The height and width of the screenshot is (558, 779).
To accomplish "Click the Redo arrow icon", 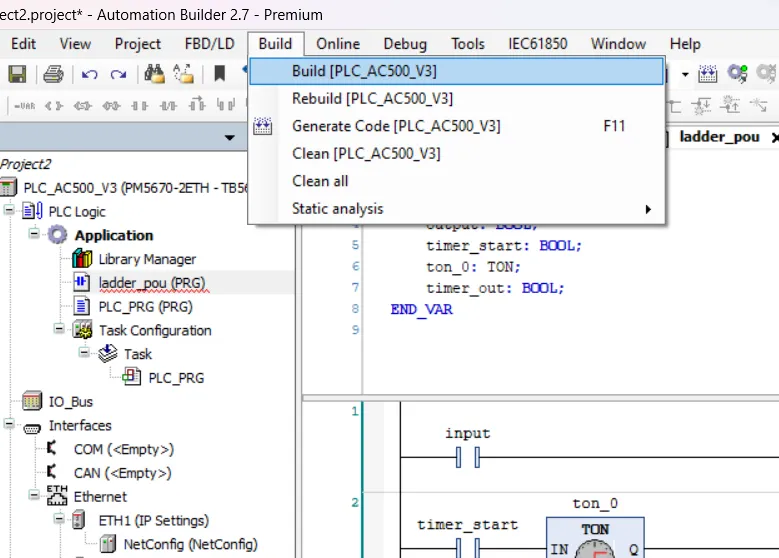I will [x=118, y=75].
